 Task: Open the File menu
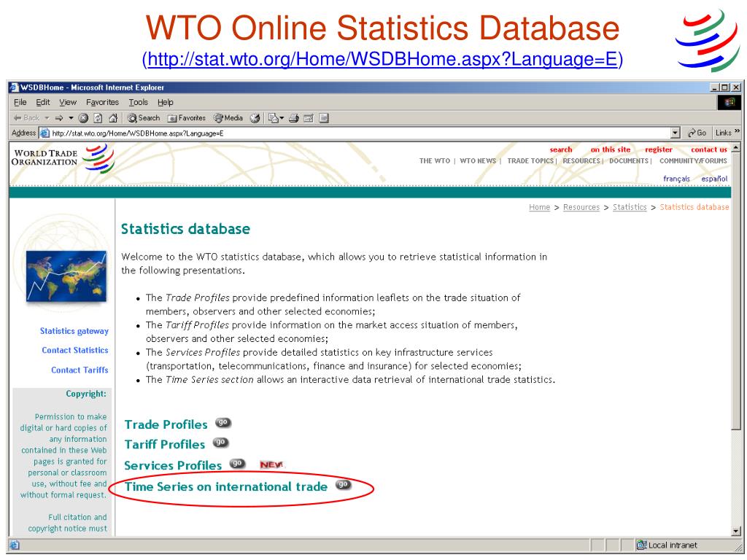point(20,102)
